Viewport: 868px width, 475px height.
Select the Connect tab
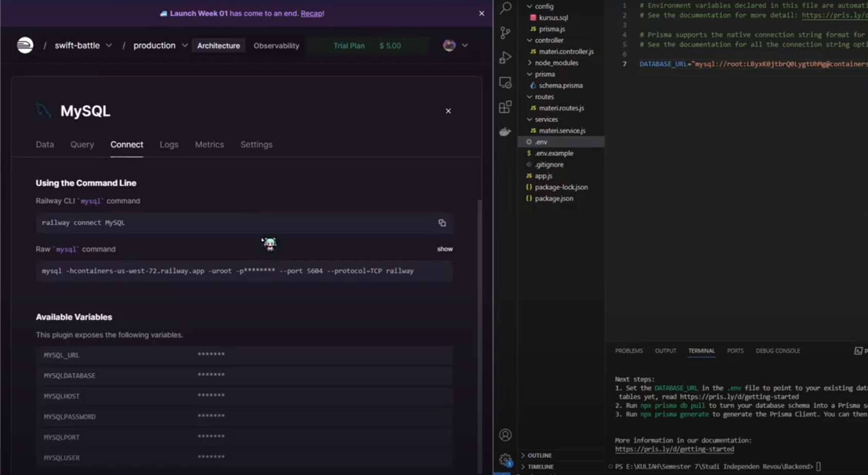coord(127,145)
